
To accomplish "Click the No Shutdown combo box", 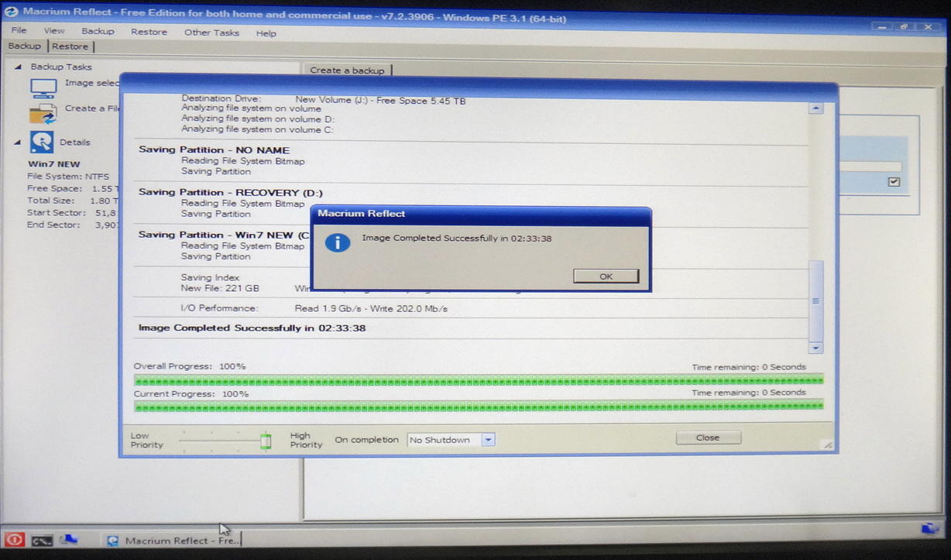I will tap(451, 440).
